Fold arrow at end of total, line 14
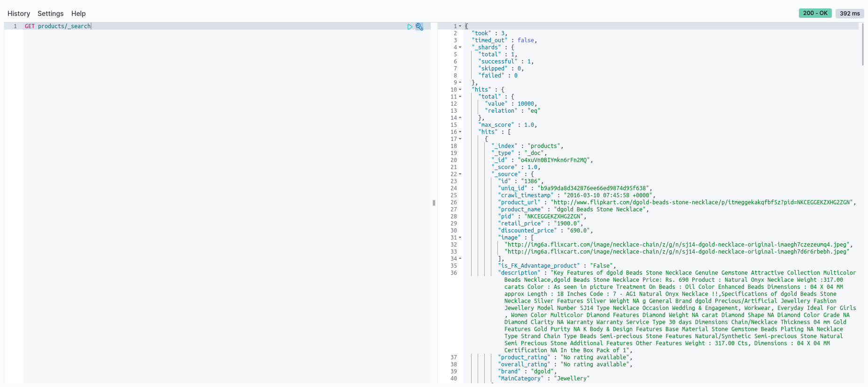 [460, 118]
